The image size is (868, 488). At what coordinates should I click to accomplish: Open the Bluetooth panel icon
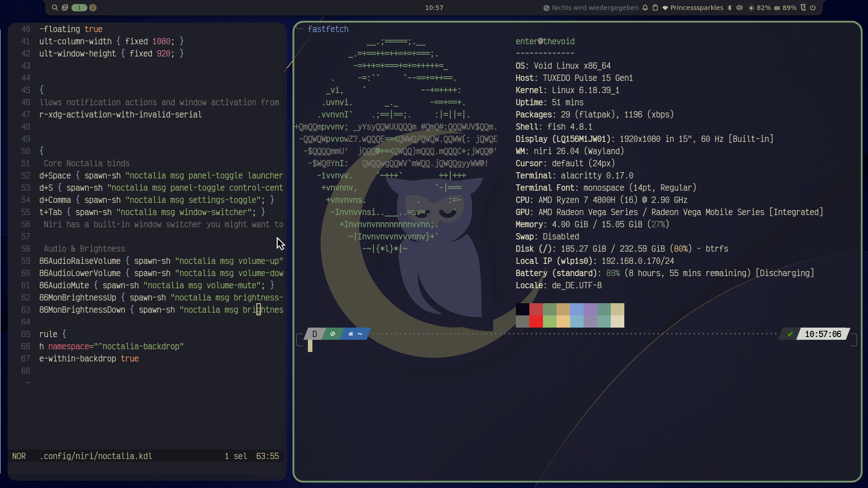pos(730,8)
